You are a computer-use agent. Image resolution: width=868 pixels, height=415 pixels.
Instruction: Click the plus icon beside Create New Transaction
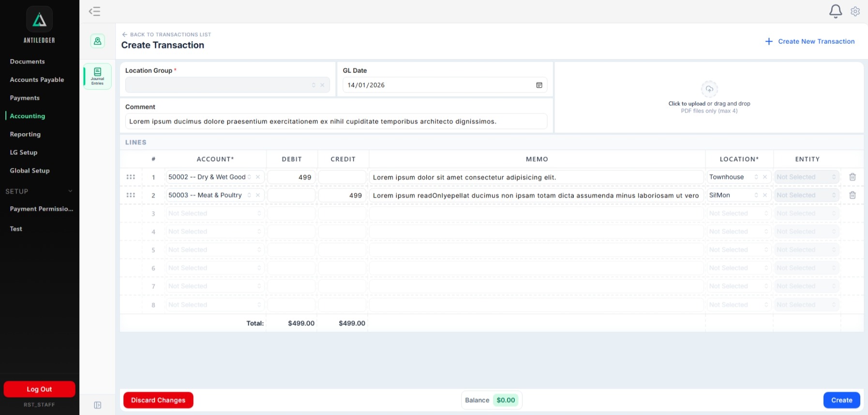point(769,42)
